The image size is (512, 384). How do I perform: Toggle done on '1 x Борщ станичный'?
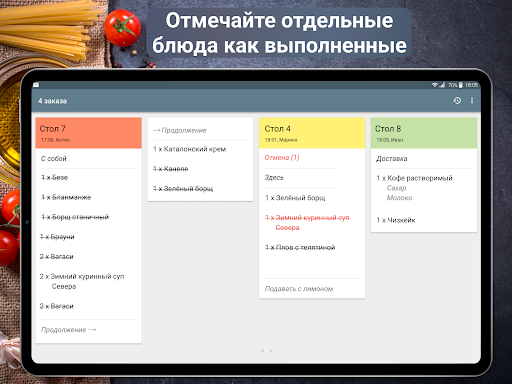click(x=75, y=217)
